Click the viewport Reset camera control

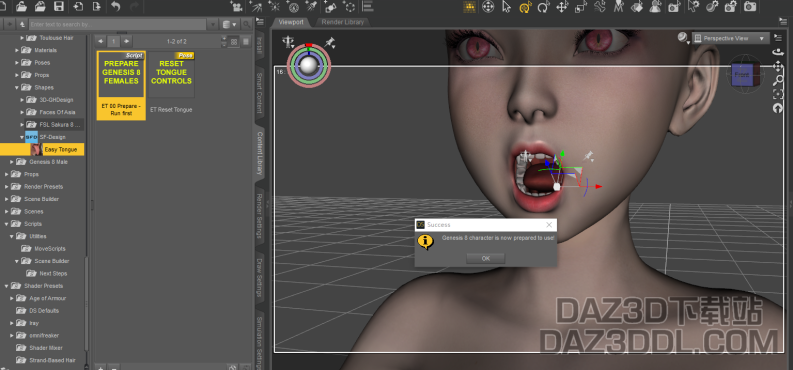coord(778,108)
